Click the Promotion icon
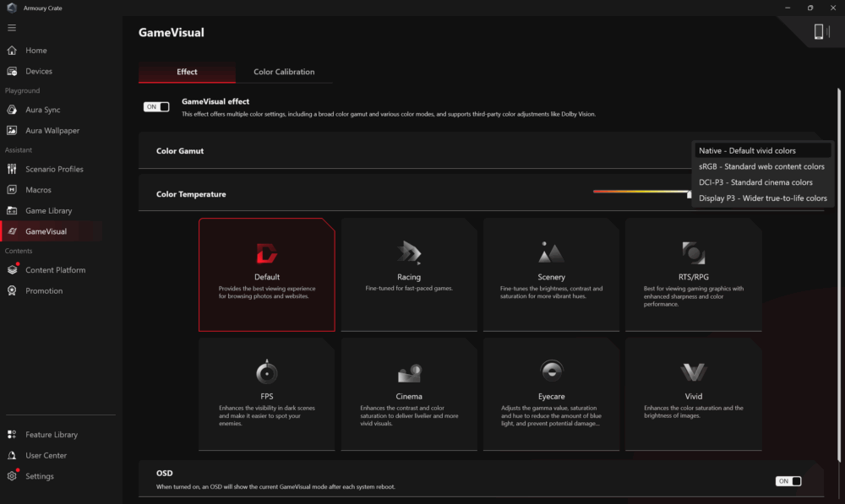 12,290
